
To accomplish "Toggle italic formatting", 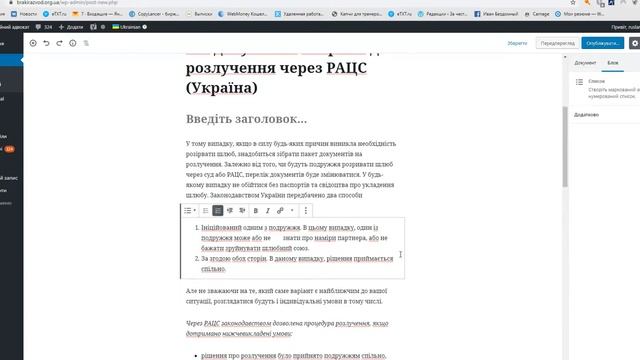I will pyautogui.click(x=268, y=211).
